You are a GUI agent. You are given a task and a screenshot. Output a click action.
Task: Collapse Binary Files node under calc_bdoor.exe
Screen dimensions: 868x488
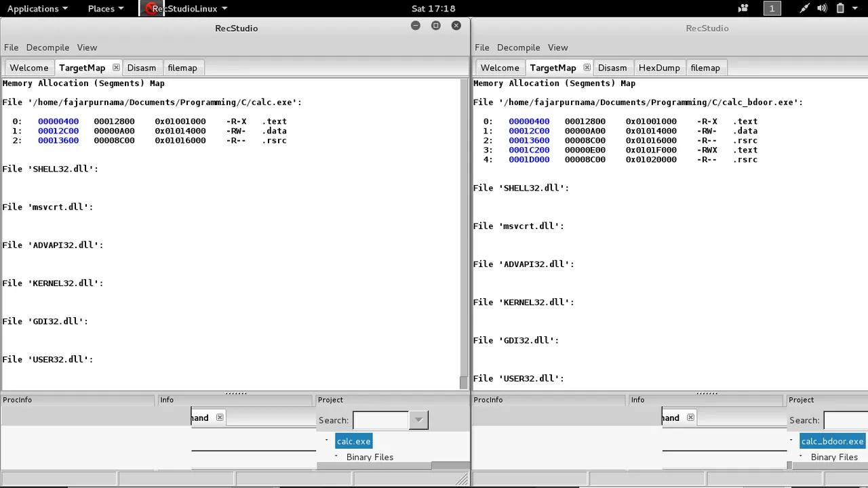coord(801,456)
